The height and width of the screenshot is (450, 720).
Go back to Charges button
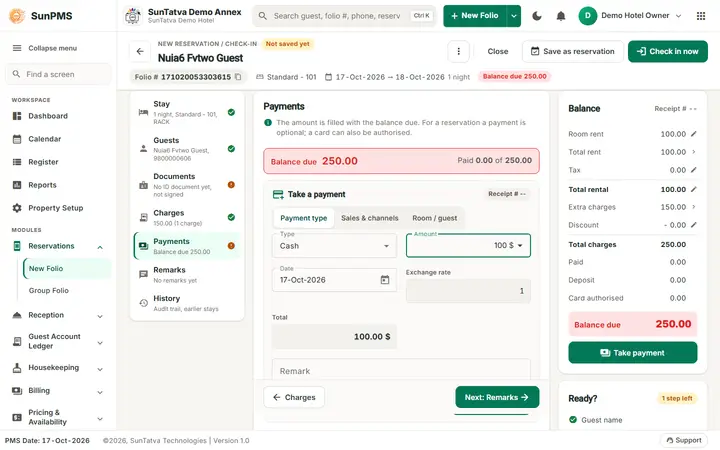[x=294, y=397]
